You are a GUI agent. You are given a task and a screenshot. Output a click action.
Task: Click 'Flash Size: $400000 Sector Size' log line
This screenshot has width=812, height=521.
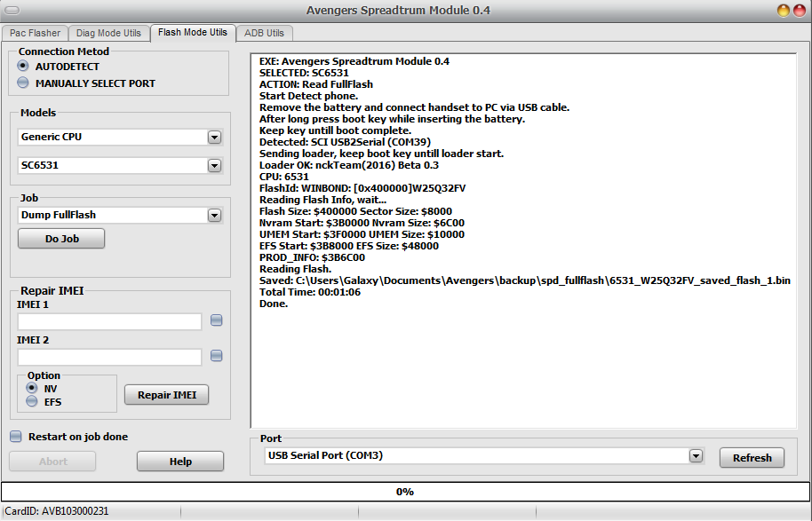pyautogui.click(x=355, y=211)
